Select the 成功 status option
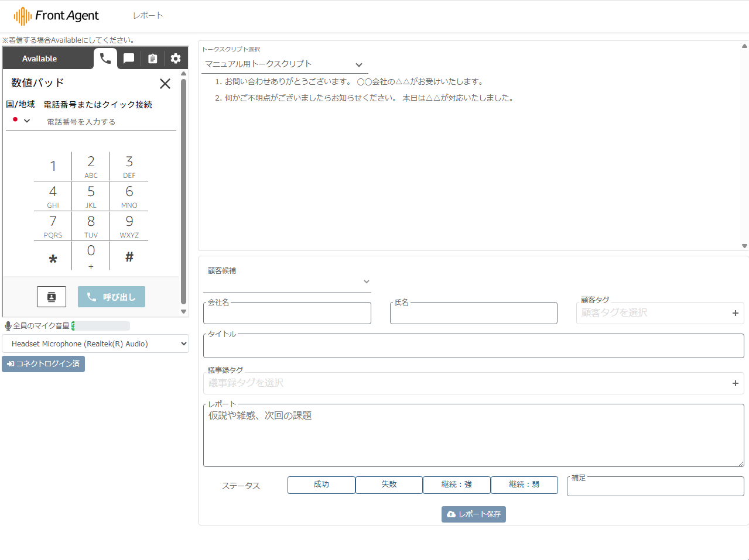The width and height of the screenshot is (749, 560). click(x=321, y=485)
